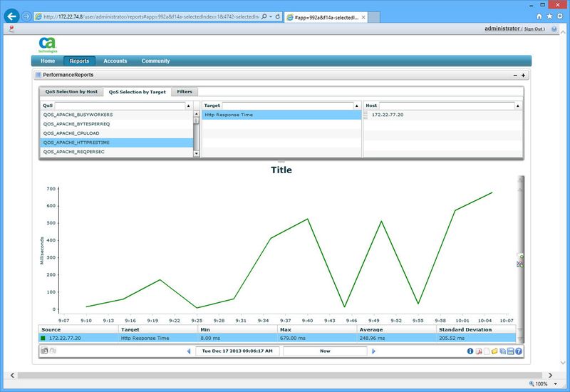570x392 pixels.
Task: Select QOS_APACHE_BUSYWORKERS in QoS list
Action: pos(117,115)
